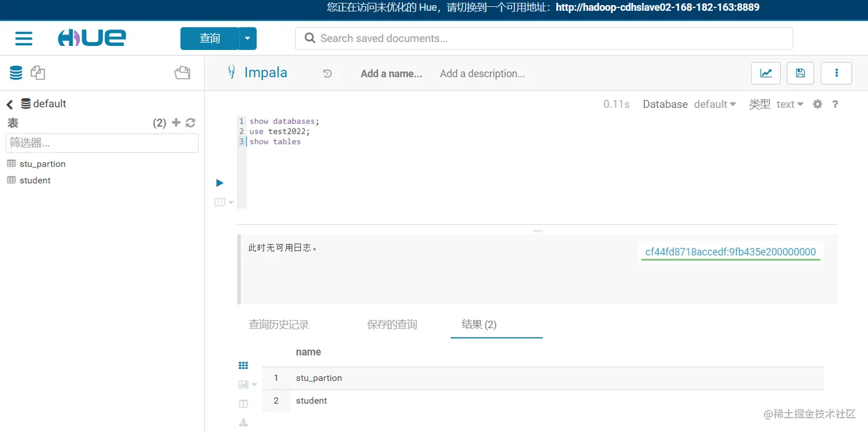Click the show databases line in editor
Image resolution: width=868 pixels, height=432 pixels.
point(284,121)
